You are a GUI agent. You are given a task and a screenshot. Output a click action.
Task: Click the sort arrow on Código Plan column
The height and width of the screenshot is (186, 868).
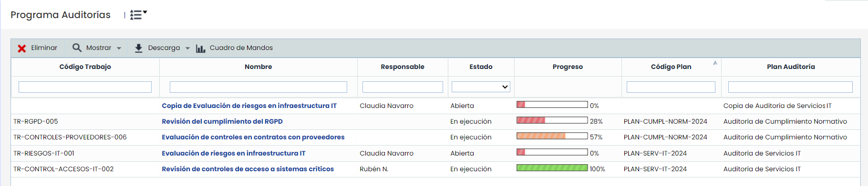715,63
